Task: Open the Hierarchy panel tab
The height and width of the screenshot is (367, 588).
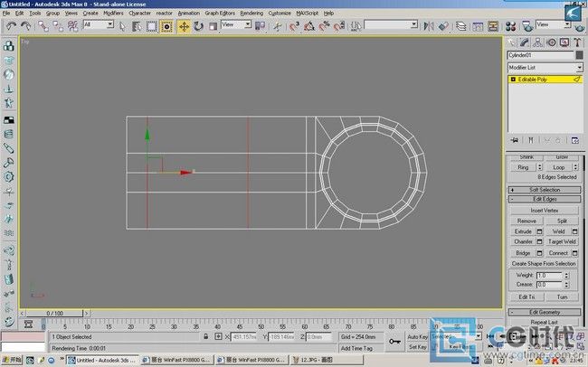Action: [537, 42]
